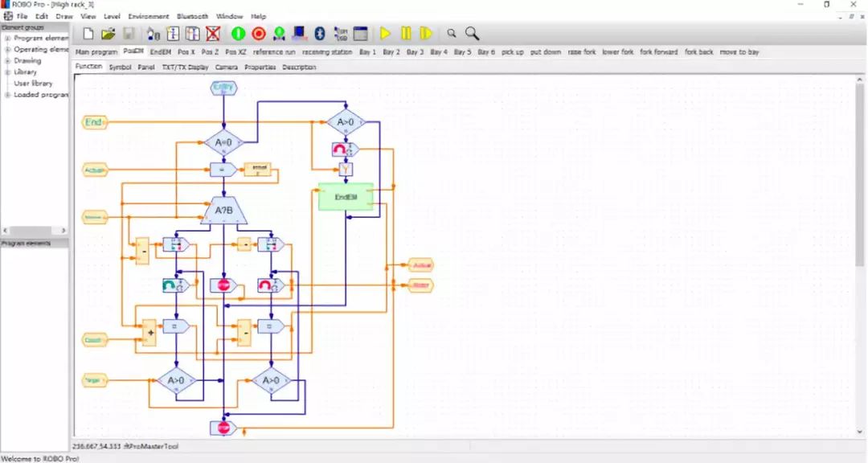
Task: Expand the Program elements tree group
Action: [8, 39]
